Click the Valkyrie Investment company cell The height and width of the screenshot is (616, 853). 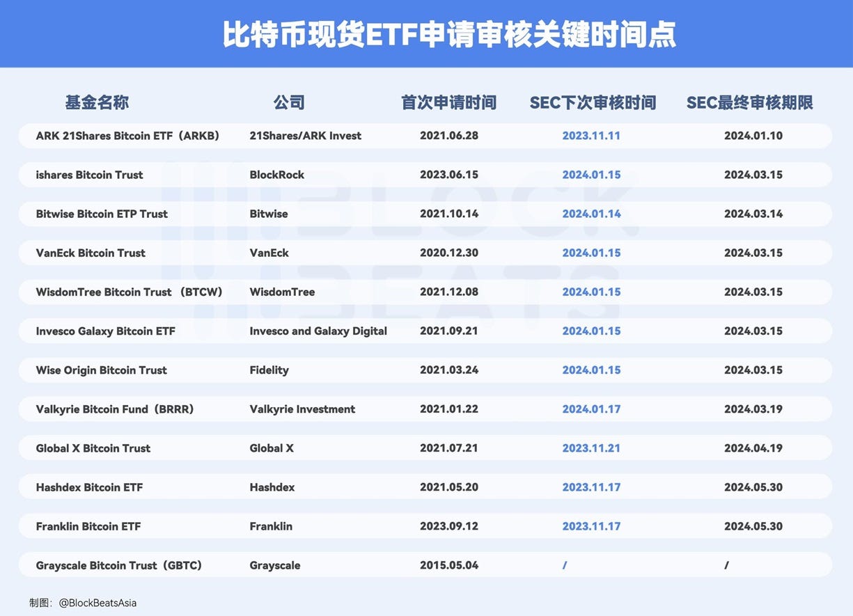click(302, 409)
